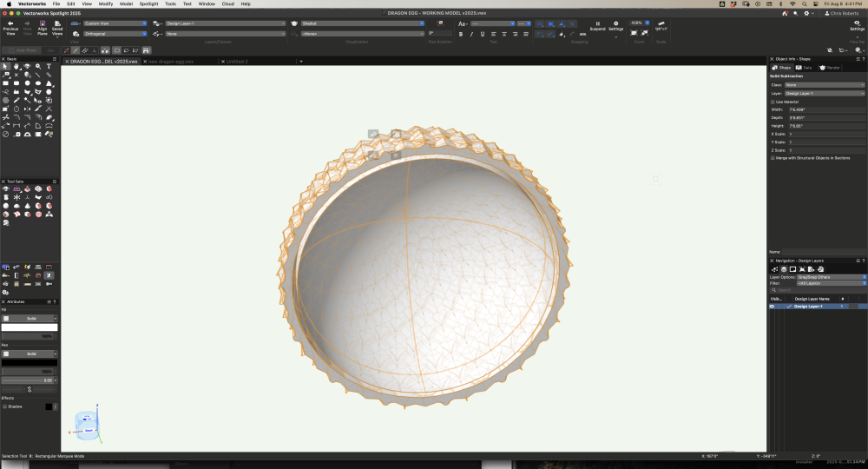Select the Rounded Rectangle tool
This screenshot has height=469, width=868.
16,83
